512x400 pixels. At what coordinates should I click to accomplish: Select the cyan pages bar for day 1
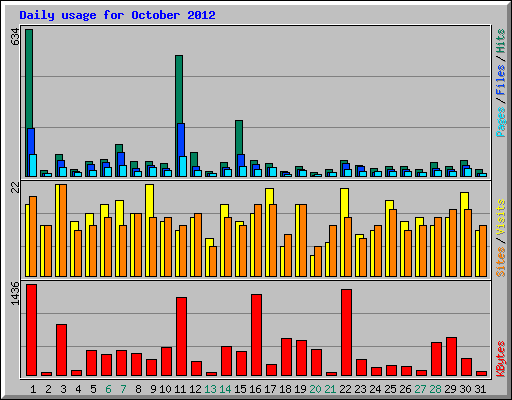(x=33, y=165)
